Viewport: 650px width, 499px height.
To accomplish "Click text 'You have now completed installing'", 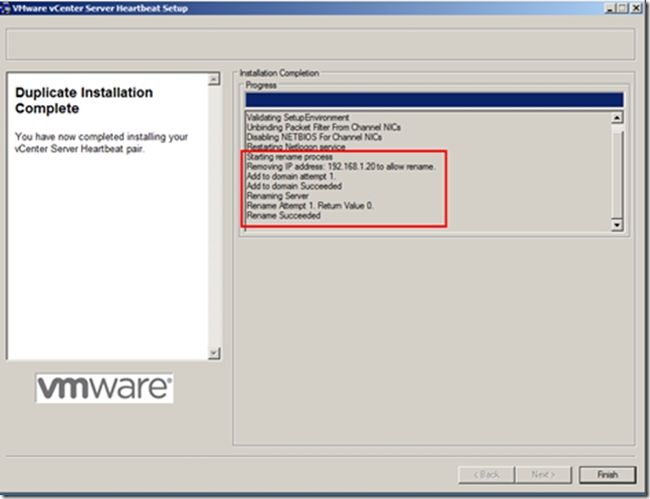I will pyautogui.click(x=90, y=137).
